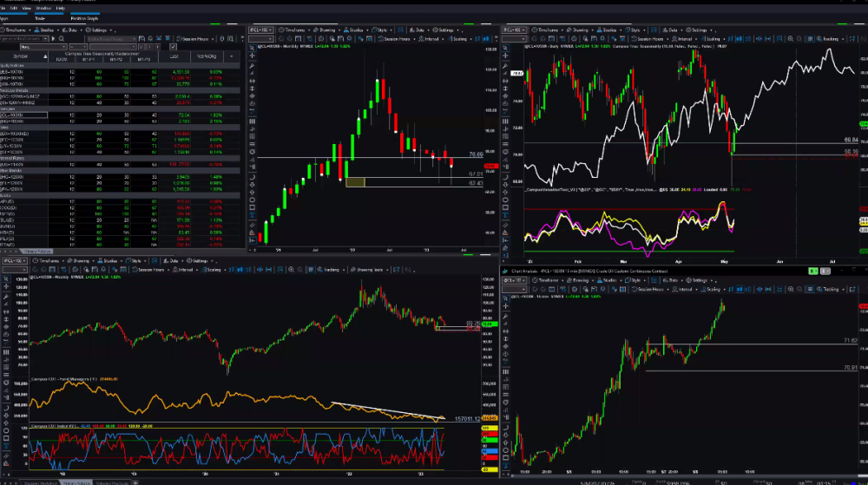Click the green 72 price tag on Daily chart axis
868x485 pixels.
(x=863, y=123)
